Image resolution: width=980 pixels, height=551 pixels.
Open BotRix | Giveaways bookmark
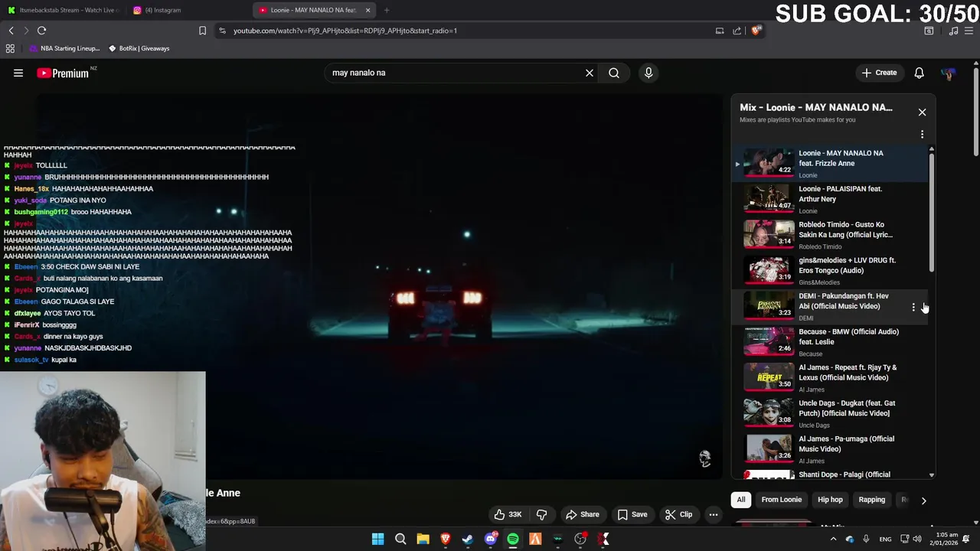(x=139, y=48)
